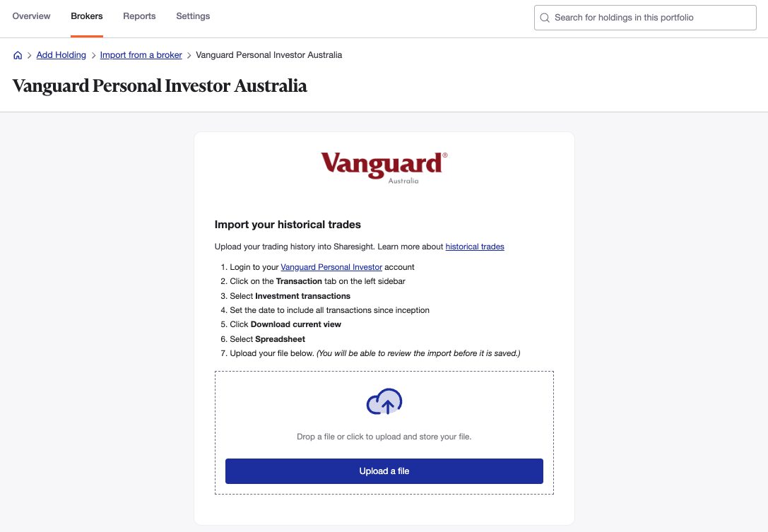
Task: Click the Import your historical trades heading
Action: tap(287, 224)
